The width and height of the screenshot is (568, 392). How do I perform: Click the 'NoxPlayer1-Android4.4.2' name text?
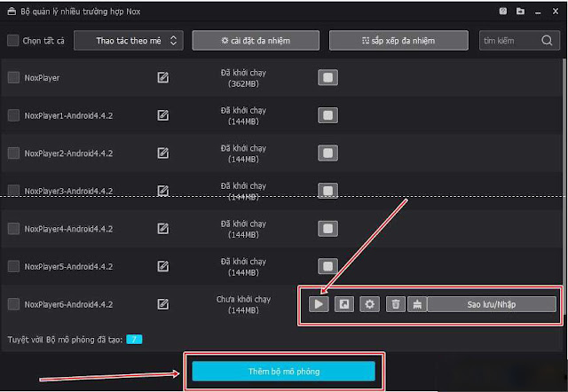[x=68, y=116]
